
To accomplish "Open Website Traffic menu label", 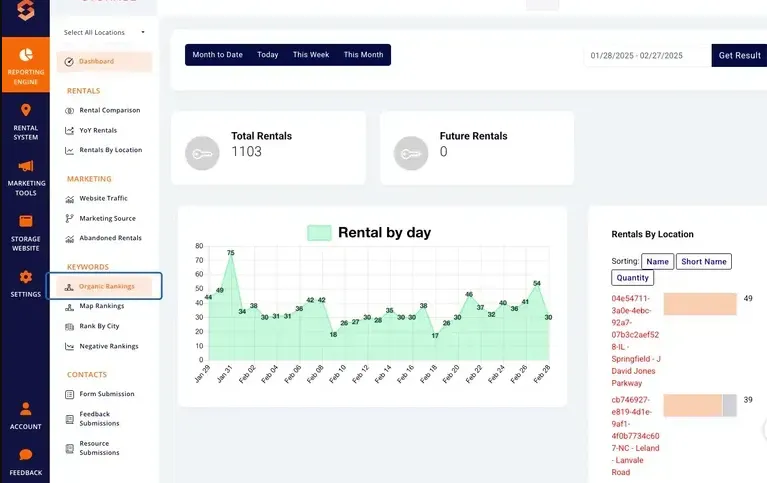I will click(103, 198).
